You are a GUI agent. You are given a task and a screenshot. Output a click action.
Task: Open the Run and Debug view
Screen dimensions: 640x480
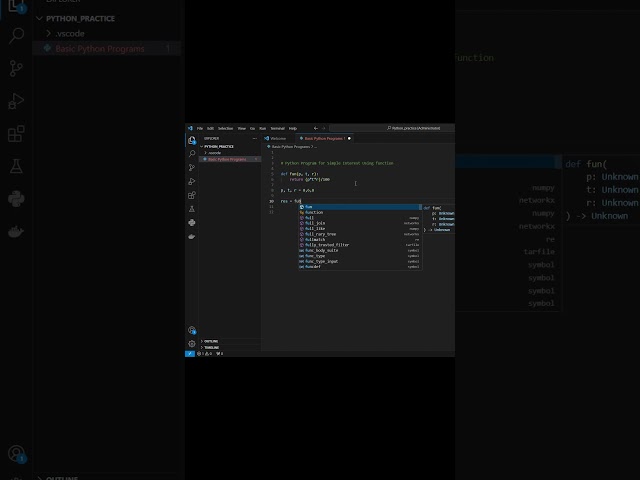[x=192, y=181]
